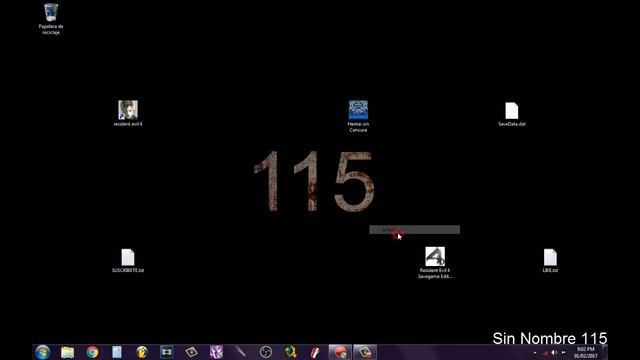The image size is (640, 360).
Task: Open the green-yellow lambda taskbar icon
Action: coord(290,352)
